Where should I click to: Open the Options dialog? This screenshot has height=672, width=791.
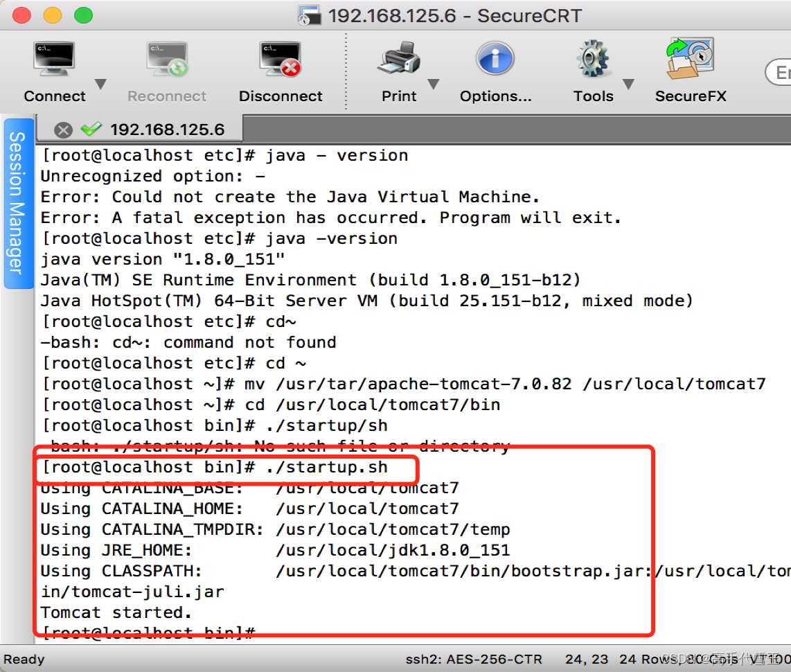pos(495,69)
